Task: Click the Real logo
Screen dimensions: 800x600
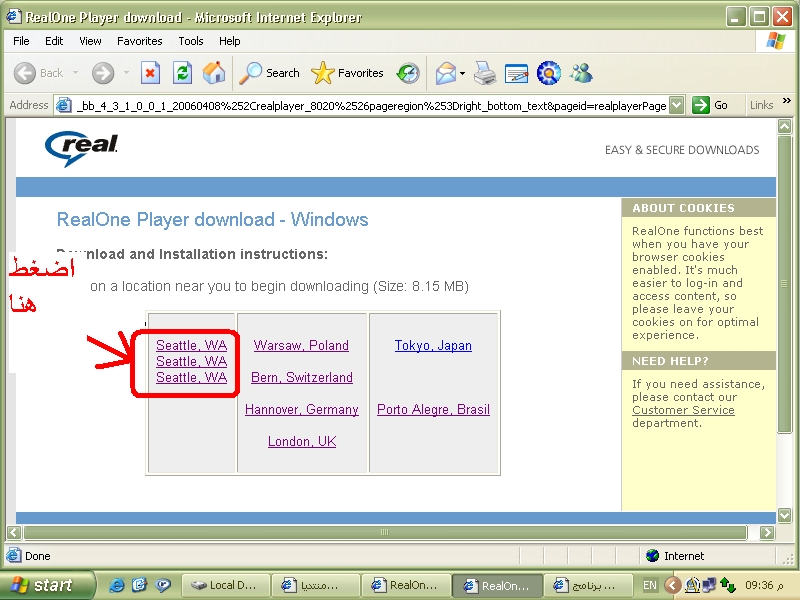Action: (x=82, y=148)
